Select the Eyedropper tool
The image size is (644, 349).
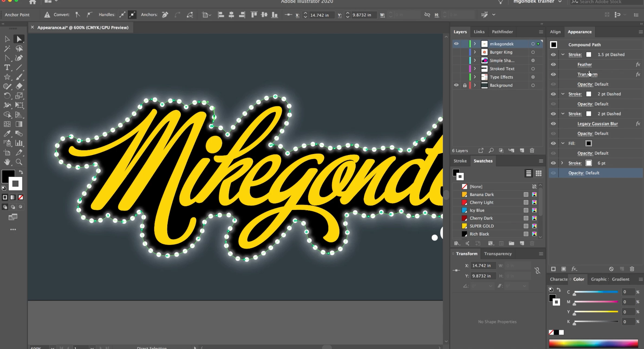click(7, 134)
